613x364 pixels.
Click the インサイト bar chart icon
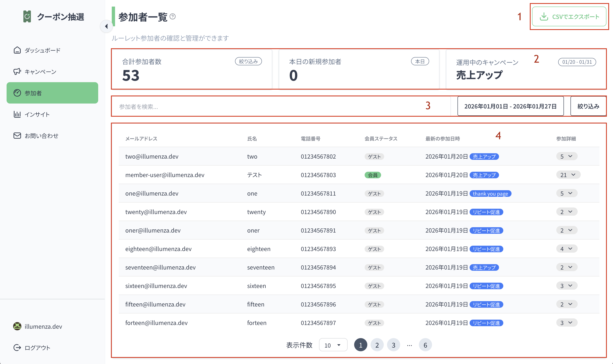click(x=17, y=114)
